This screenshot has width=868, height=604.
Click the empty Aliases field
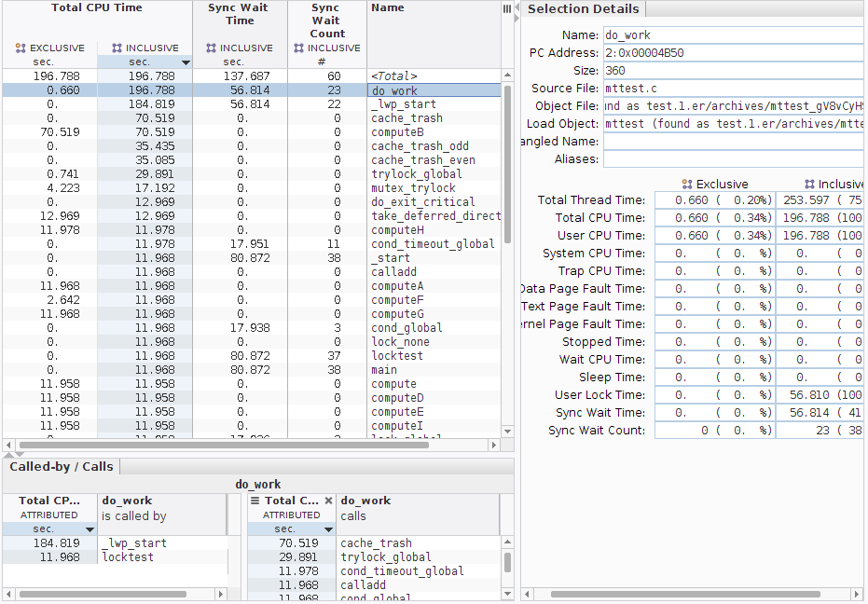pyautogui.click(x=734, y=159)
